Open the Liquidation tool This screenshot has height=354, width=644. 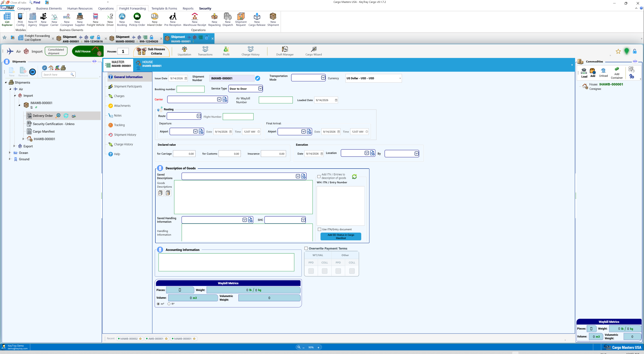(184, 51)
